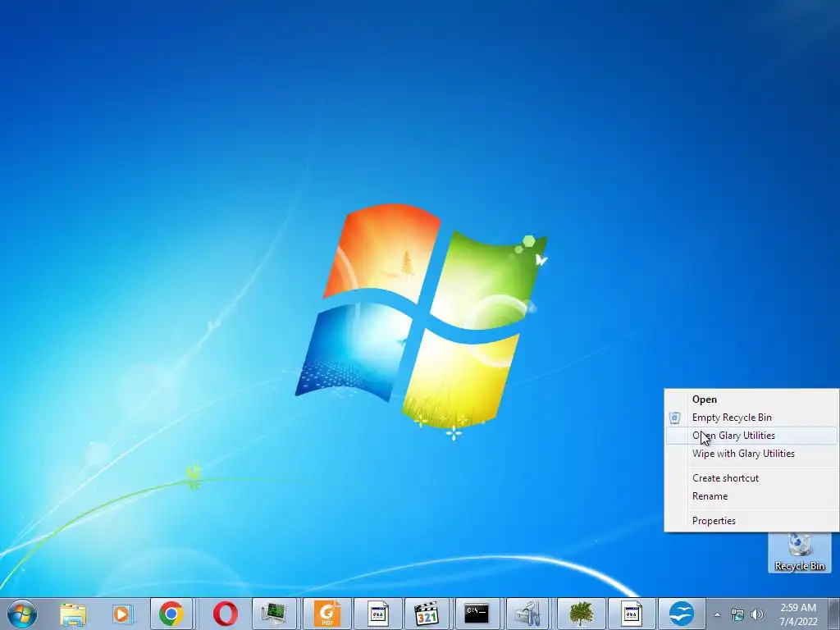Select Open in the context menu
Screen dimensions: 840x630
pyautogui.click(x=751, y=399)
